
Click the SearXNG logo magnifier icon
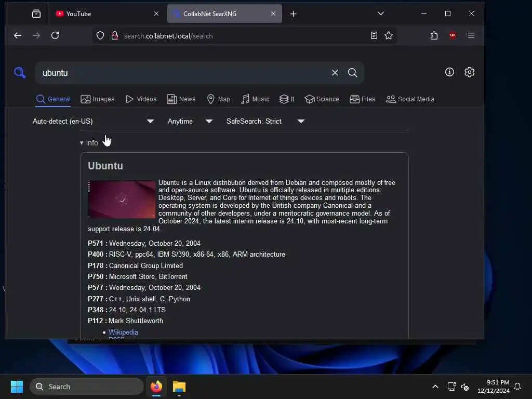[x=20, y=72]
